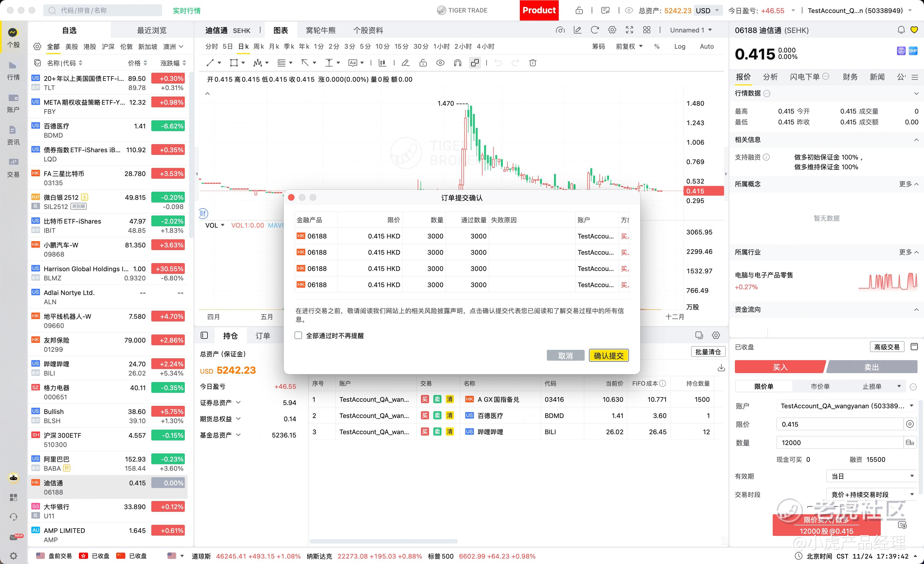Toggle drawings visibility eye icon
This screenshot has width=924, height=564.
point(440,63)
